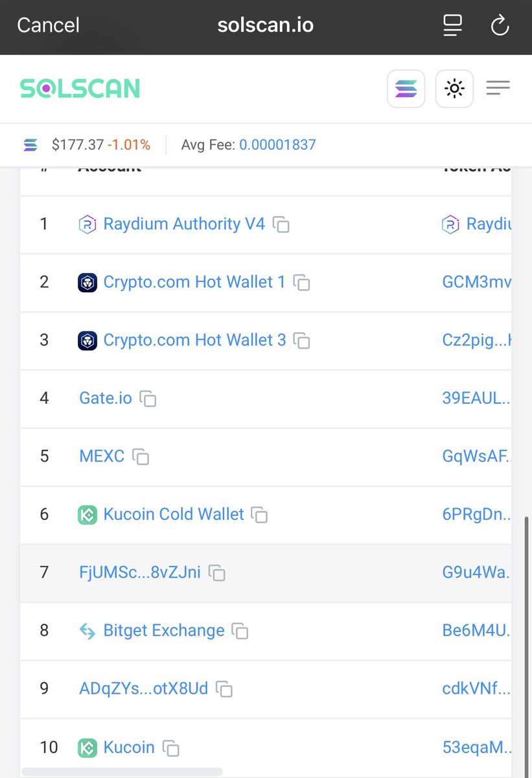Open token account G9u4Wa

click(477, 572)
